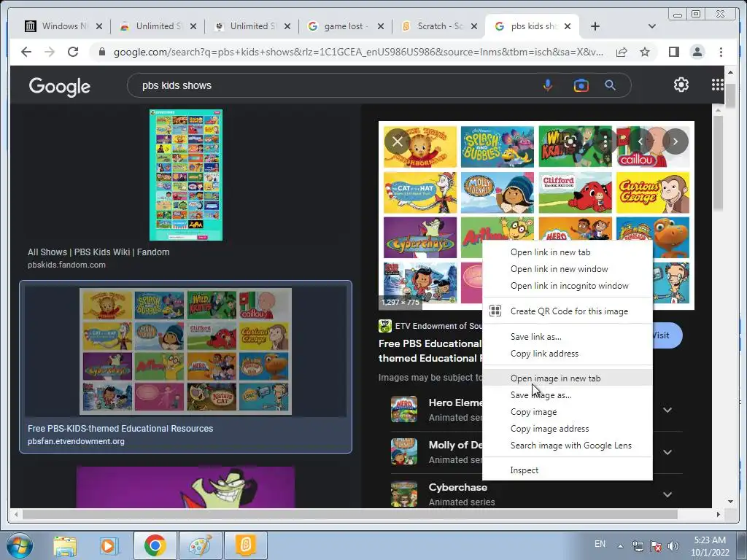The width and height of the screenshot is (747, 560).
Task: Open File Explorer from the taskbar
Action: coord(65,545)
